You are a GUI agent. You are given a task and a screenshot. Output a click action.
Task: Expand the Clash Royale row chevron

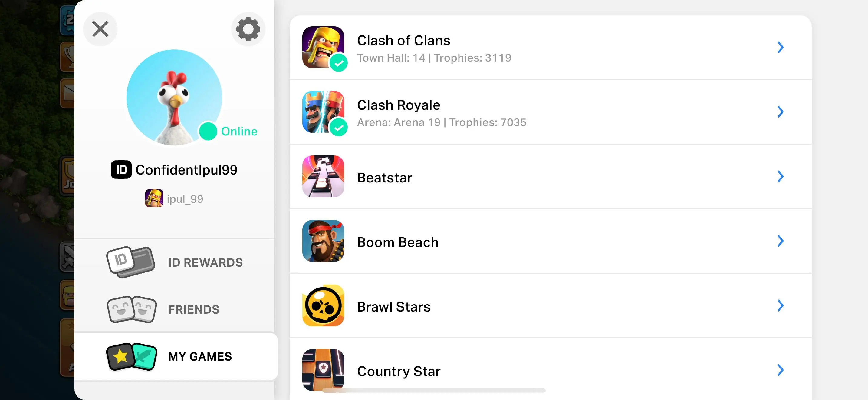coord(780,112)
